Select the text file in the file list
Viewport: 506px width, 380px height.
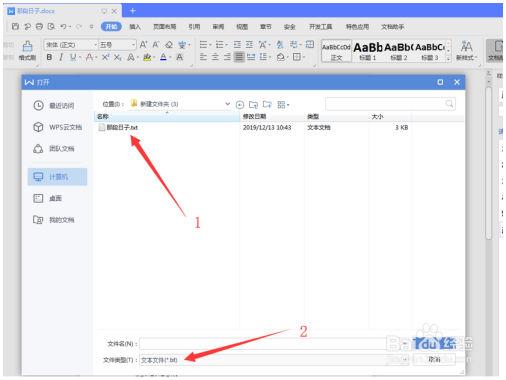pos(118,127)
